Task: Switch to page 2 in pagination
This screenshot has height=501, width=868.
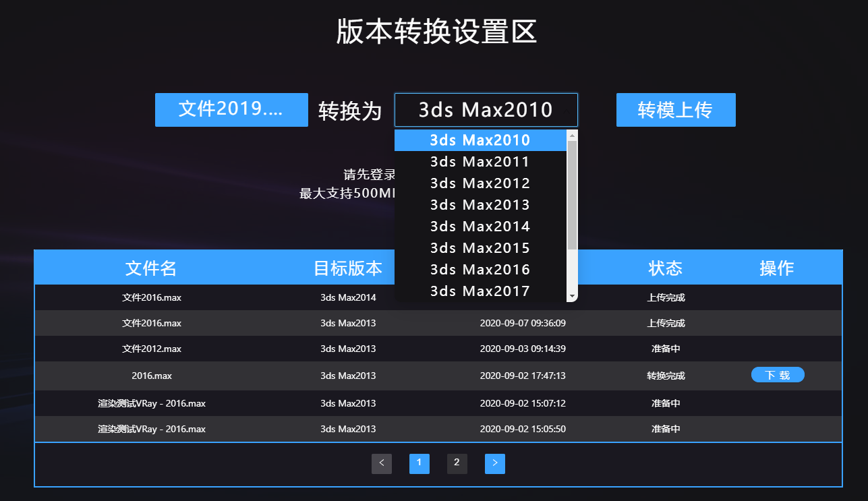Action: [x=457, y=463]
